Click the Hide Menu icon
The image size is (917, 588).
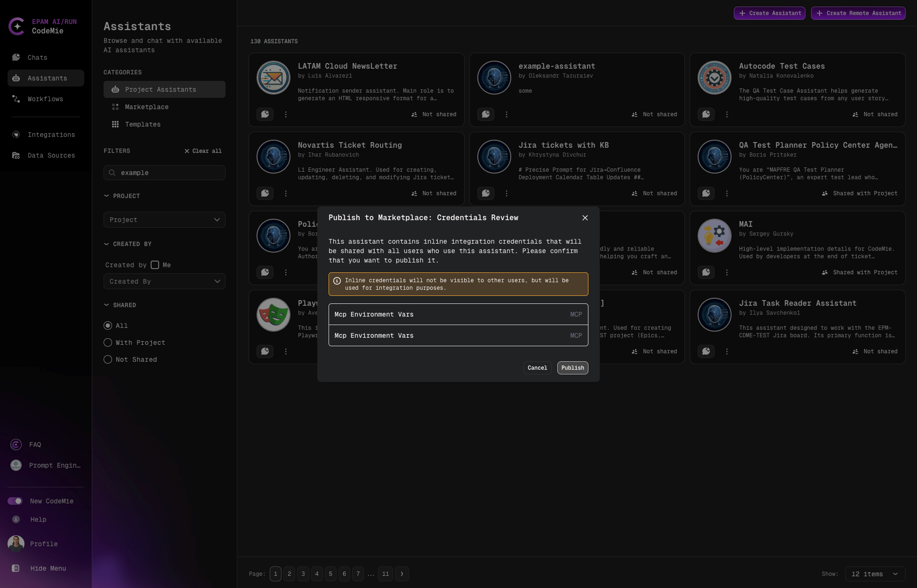click(16, 568)
